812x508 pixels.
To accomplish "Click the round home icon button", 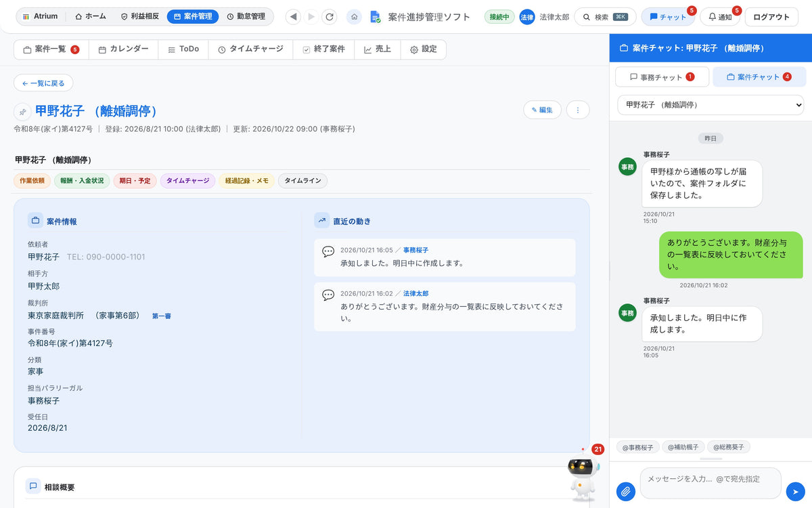I will tap(354, 16).
